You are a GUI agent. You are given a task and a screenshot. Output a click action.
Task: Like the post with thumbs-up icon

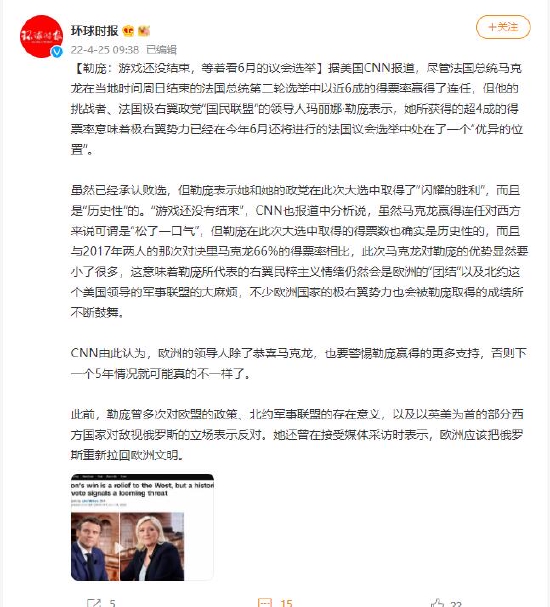click(437, 603)
